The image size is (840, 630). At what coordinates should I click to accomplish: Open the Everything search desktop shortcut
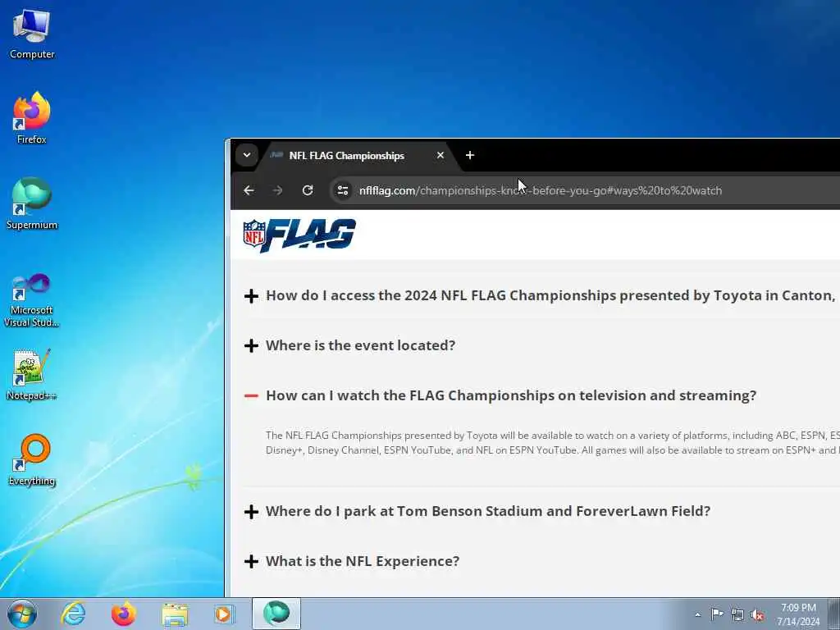point(32,459)
